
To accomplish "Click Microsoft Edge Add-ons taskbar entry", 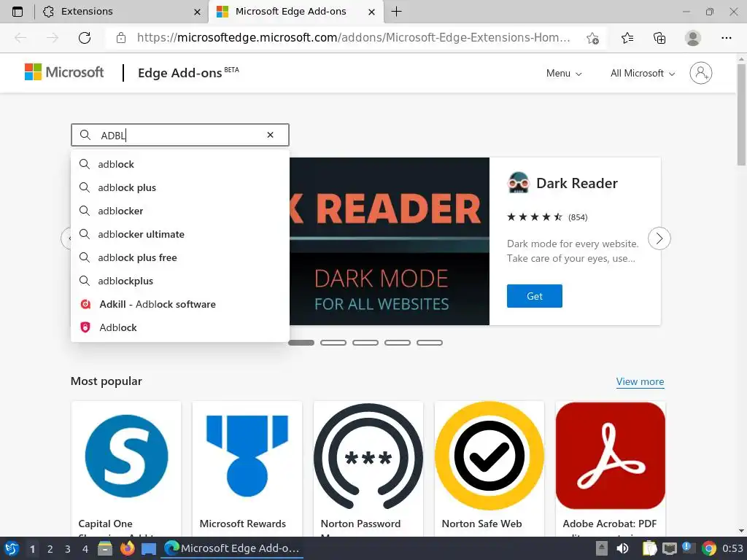I will point(232,548).
